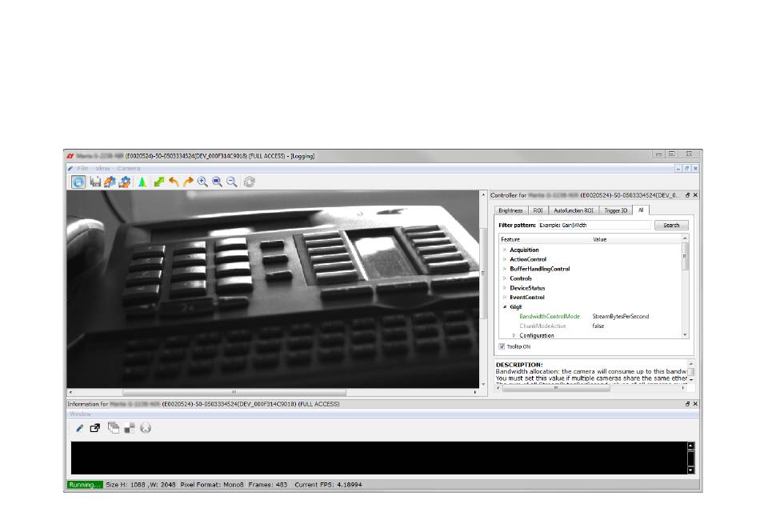Switch to the ROI tab
The width and height of the screenshot is (760, 532).
coord(538,210)
